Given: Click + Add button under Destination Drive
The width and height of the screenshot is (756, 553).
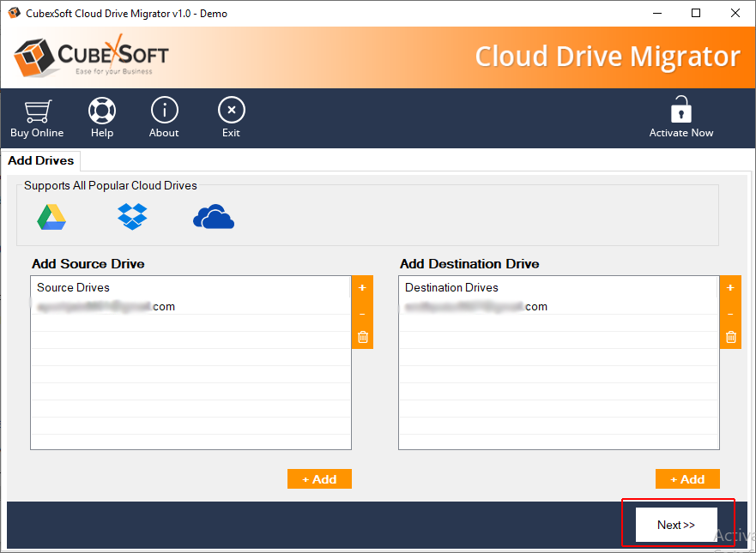Looking at the screenshot, I should [687, 479].
